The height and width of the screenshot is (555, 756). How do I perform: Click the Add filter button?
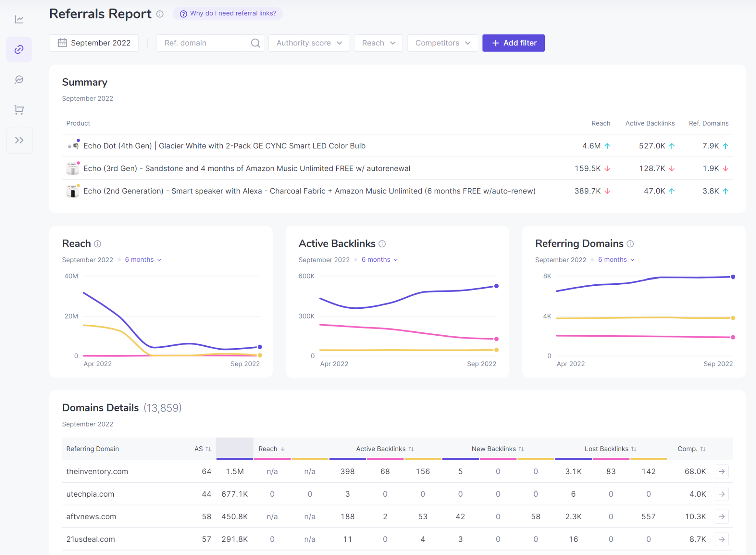pos(513,43)
